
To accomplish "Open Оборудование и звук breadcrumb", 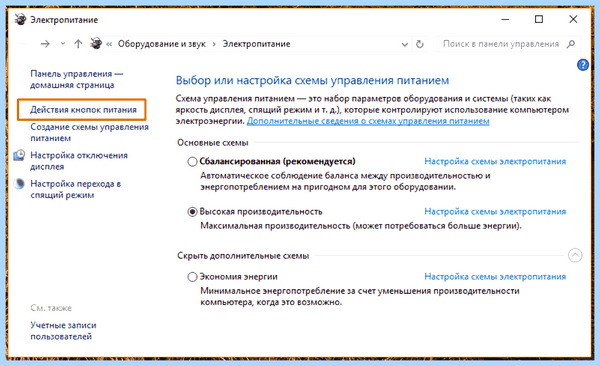I will click(161, 44).
